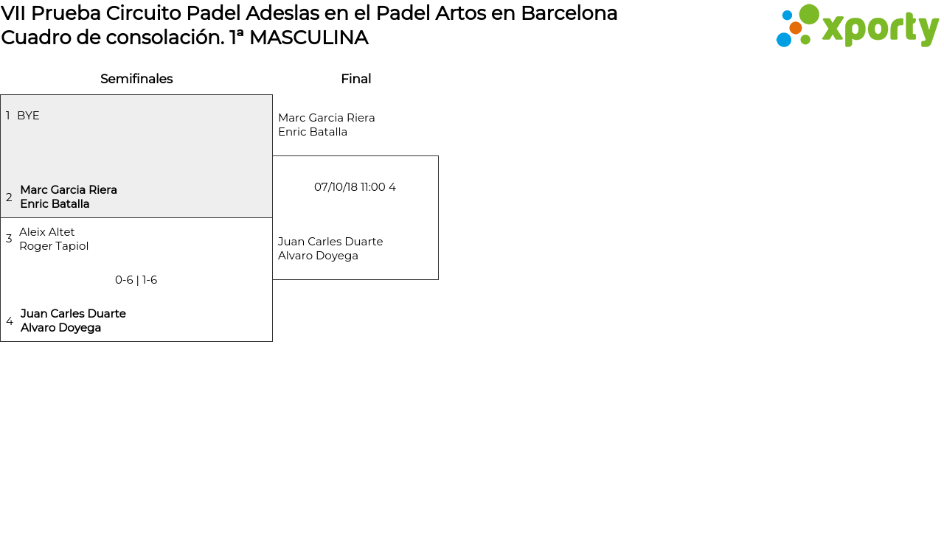Screen dimensions: 944x560
Task: Click the 0-6 | 1-6 match score
Action: click(136, 280)
